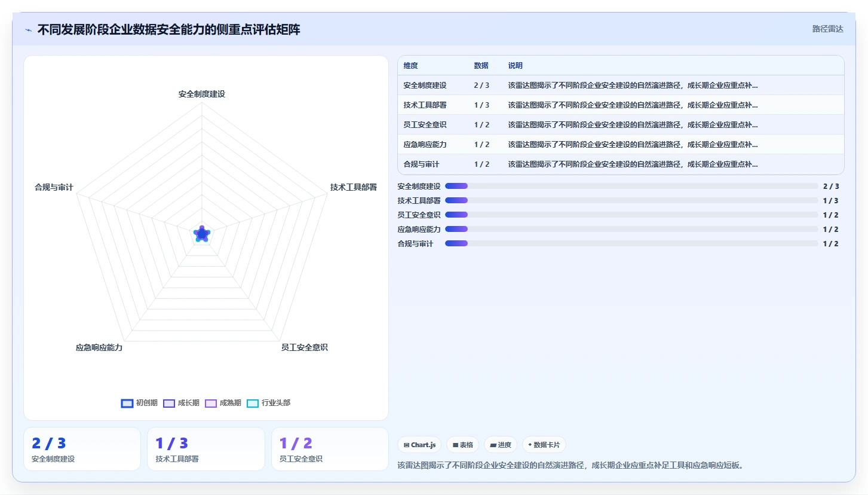This screenshot has width=868, height=495.
Task: Click the 表格 tag
Action: tap(463, 445)
